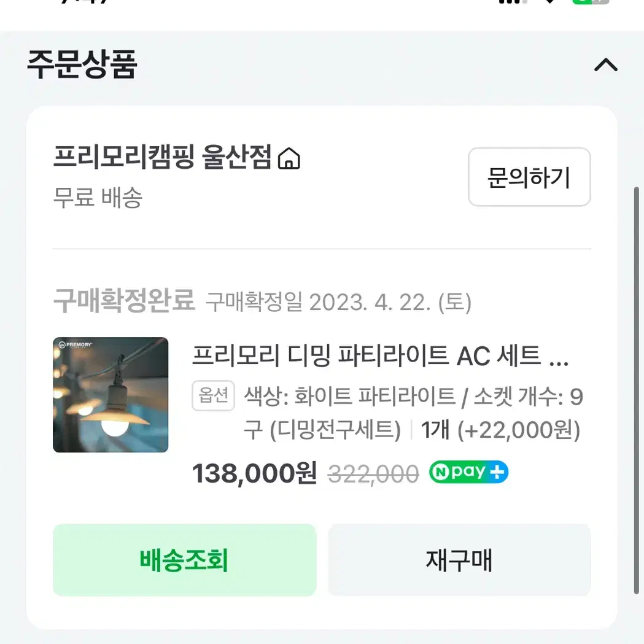Tap the 재구매 repurchase button

pyautogui.click(x=459, y=559)
